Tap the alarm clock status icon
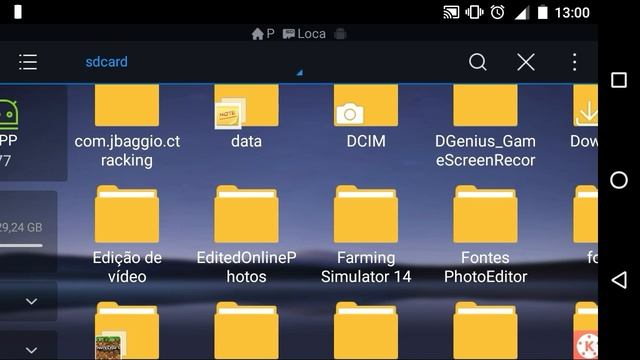 point(497,12)
